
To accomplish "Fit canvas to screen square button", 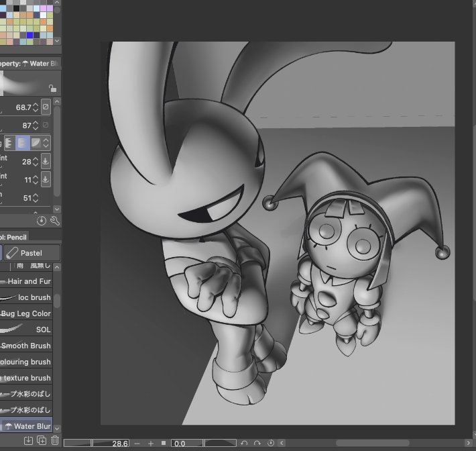I will pyautogui.click(x=164, y=443).
